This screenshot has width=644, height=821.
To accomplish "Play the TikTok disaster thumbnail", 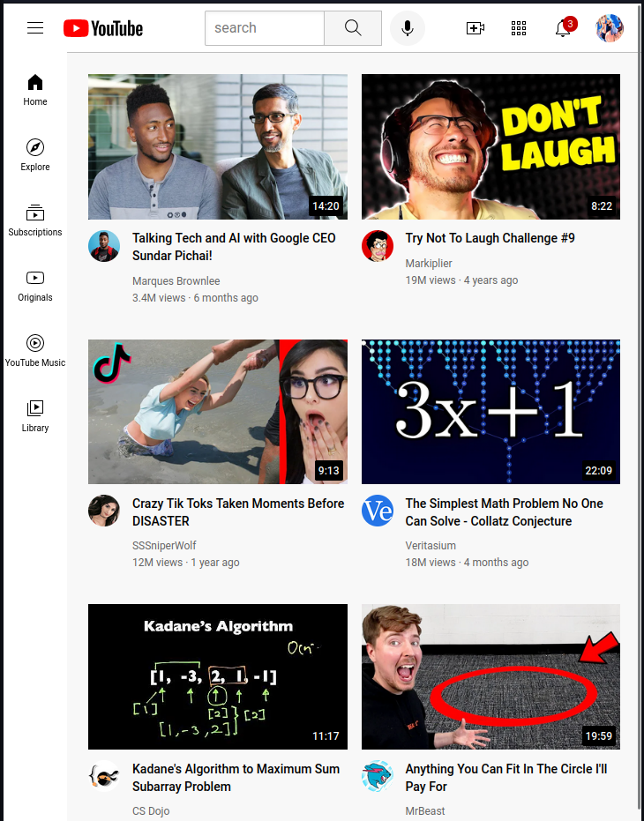I will (218, 412).
